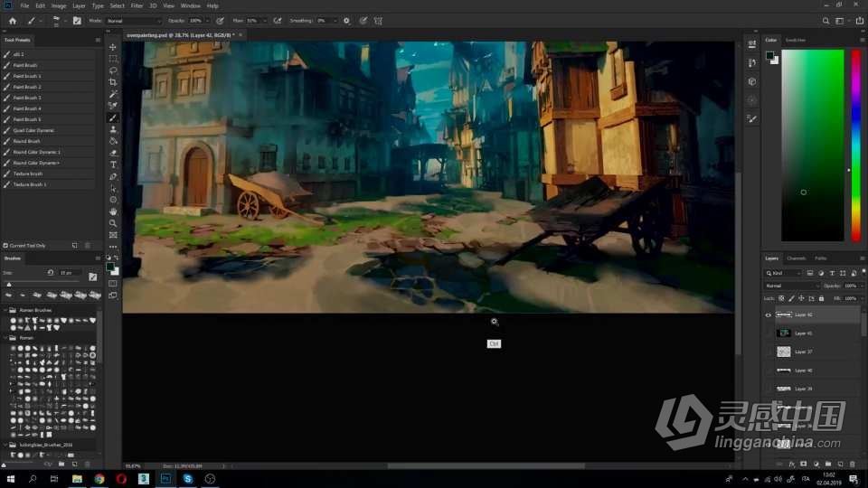Enable Current Tool Only checkbox
868x488 pixels.
coord(5,246)
